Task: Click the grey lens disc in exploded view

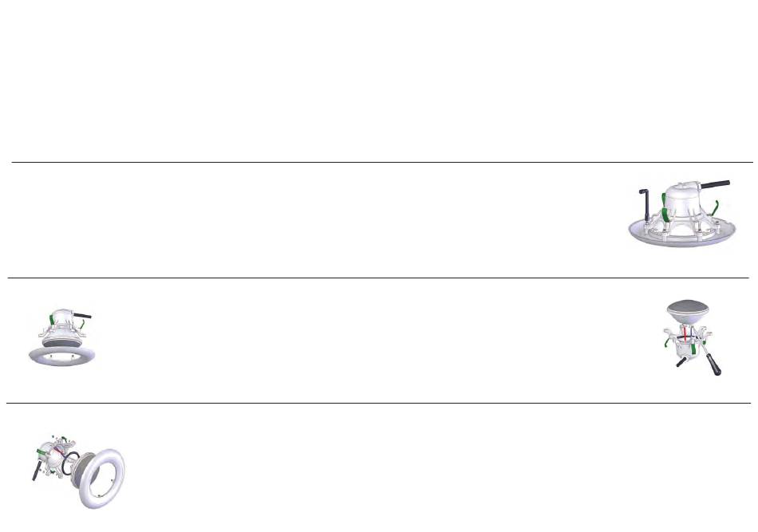Action: 83,467
